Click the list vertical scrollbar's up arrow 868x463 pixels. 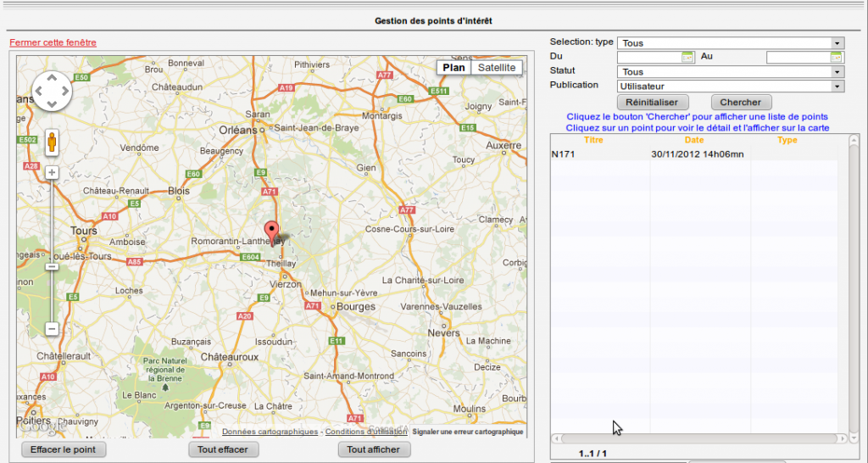tap(854, 140)
